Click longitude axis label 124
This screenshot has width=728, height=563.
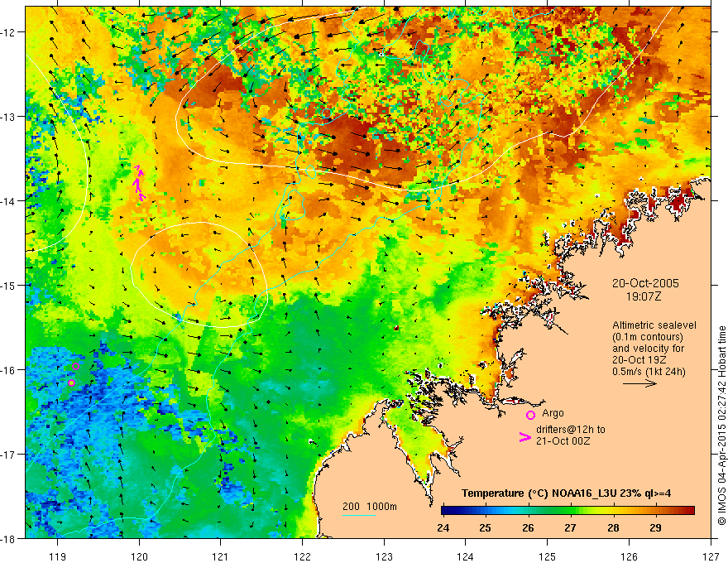coord(466,556)
